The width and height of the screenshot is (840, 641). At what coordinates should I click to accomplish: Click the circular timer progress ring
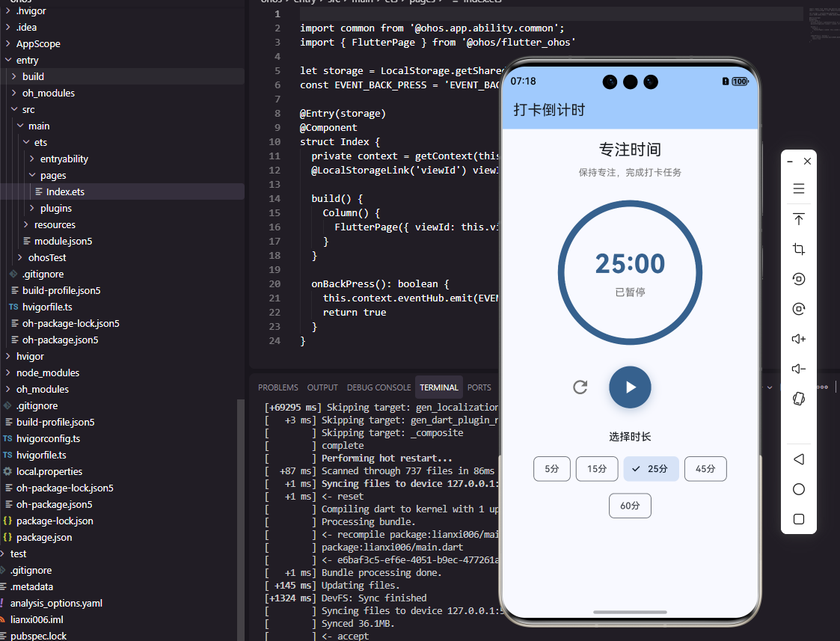point(630,273)
